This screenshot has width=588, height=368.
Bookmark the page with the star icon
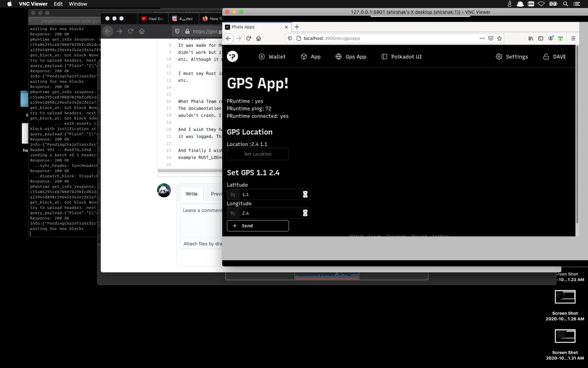tap(499, 38)
